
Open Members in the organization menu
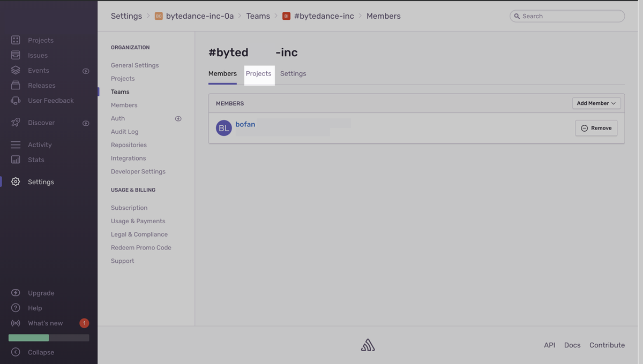[124, 105]
